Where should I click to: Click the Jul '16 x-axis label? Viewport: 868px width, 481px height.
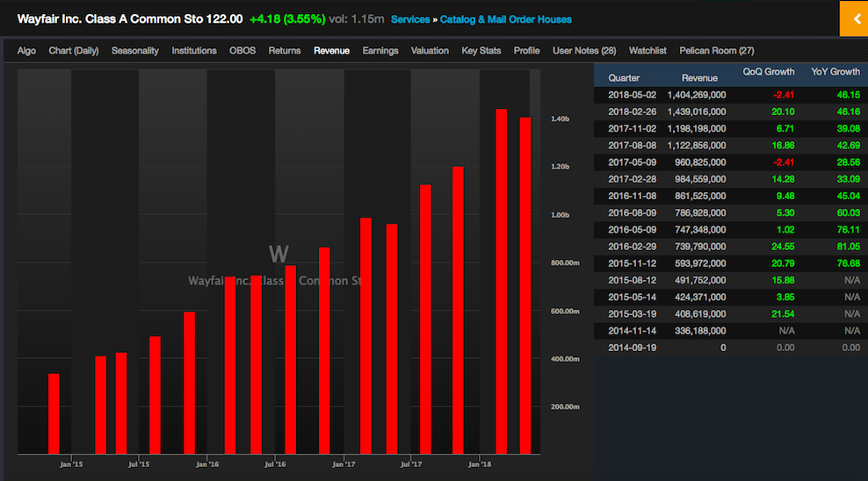[275, 464]
